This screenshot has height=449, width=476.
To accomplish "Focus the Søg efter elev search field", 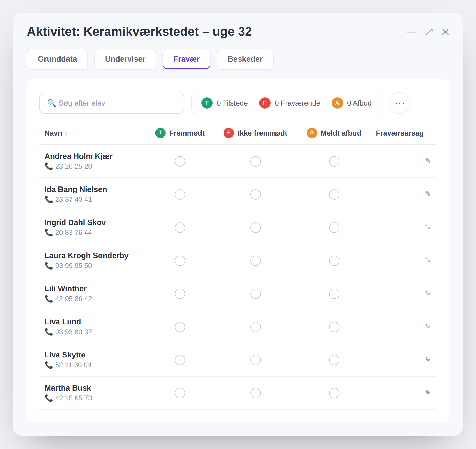I will (x=112, y=103).
